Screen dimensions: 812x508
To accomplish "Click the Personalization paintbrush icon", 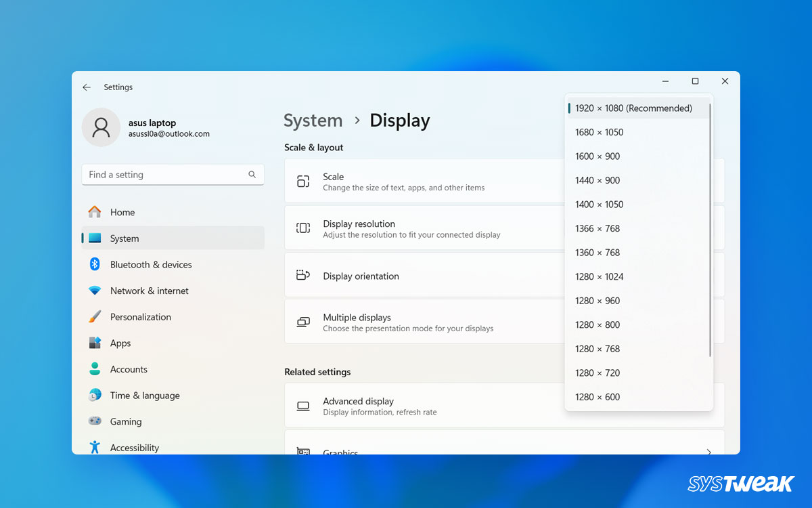I will tap(95, 316).
